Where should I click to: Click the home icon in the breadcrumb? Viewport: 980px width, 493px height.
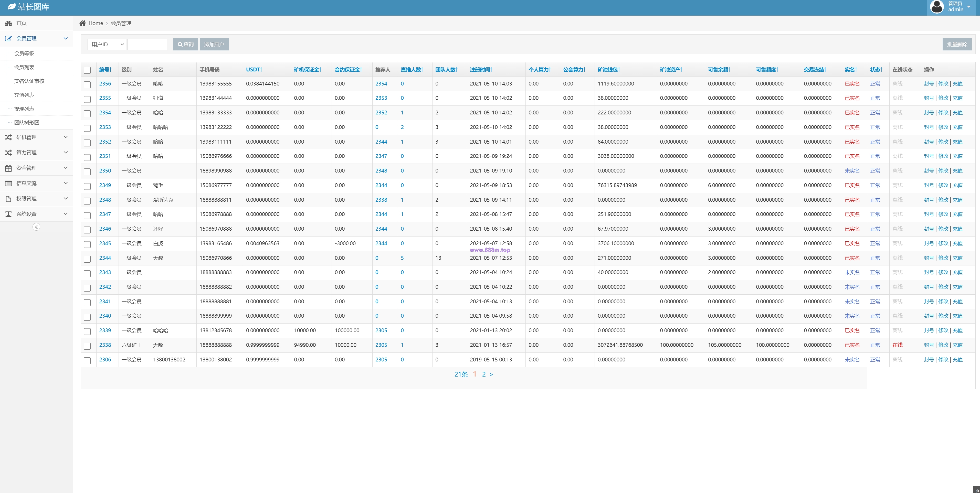[x=82, y=23]
